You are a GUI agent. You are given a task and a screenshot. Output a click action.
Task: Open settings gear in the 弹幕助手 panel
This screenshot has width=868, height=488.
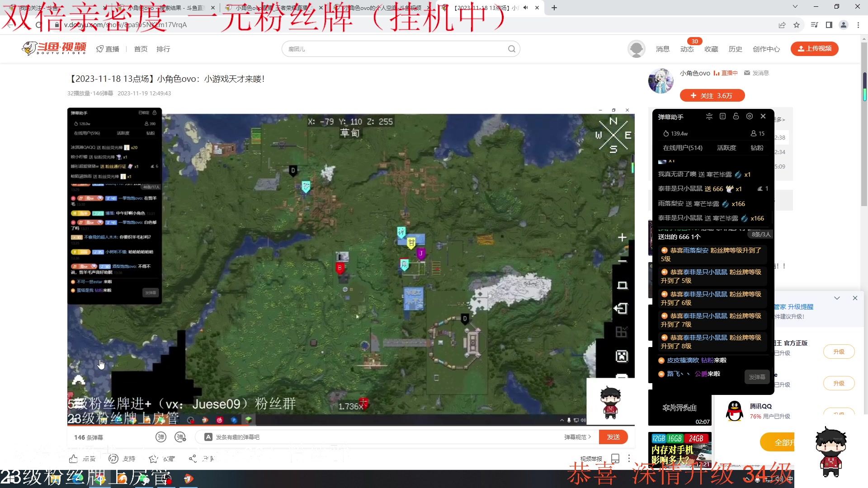point(750,117)
